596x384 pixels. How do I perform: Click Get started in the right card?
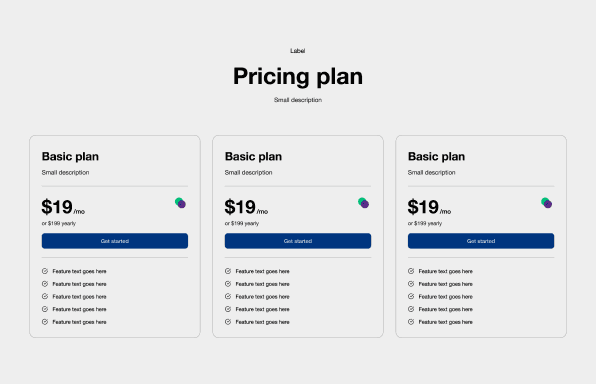tap(481, 241)
